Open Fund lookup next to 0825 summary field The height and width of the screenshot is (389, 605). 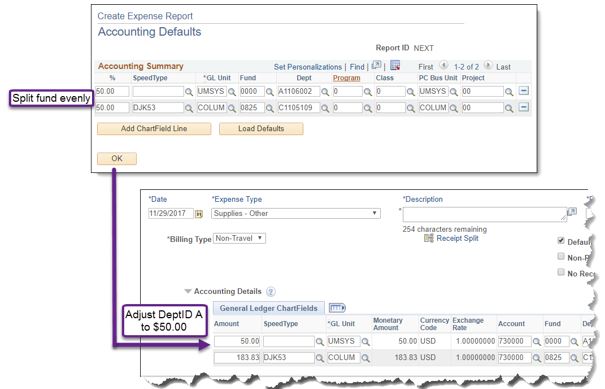coord(270,108)
